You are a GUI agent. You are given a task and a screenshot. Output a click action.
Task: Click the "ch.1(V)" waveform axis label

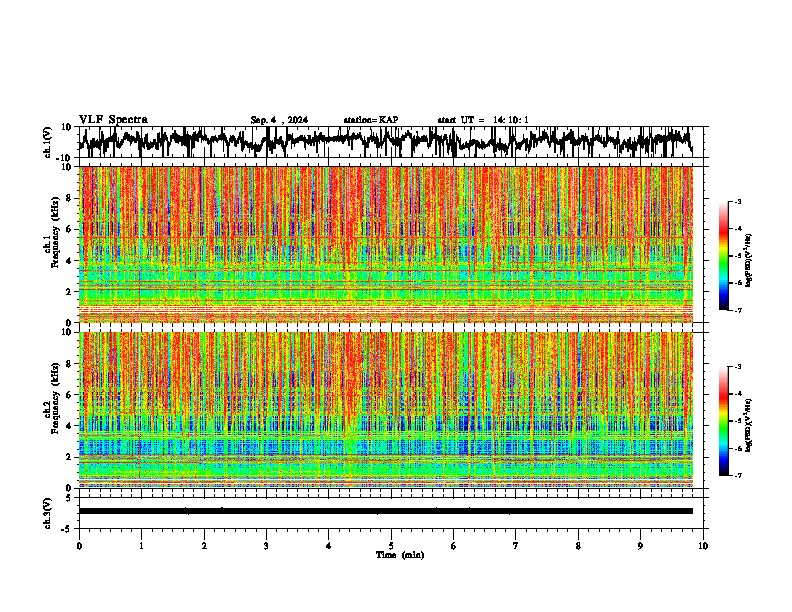point(48,142)
